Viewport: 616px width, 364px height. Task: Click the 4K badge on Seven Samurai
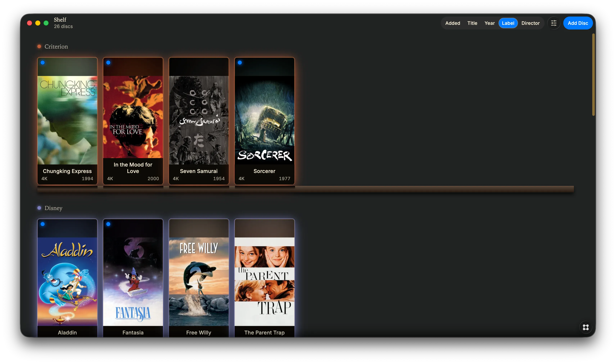pos(176,179)
